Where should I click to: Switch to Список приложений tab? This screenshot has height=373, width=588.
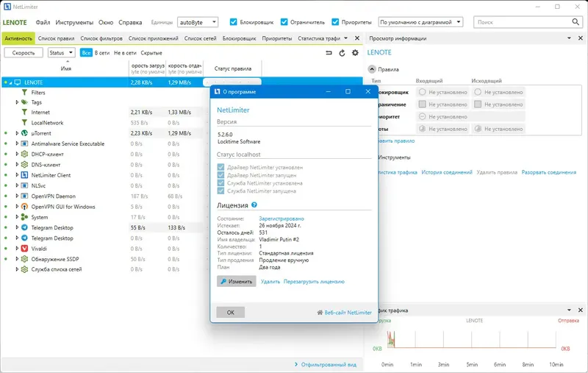click(154, 38)
